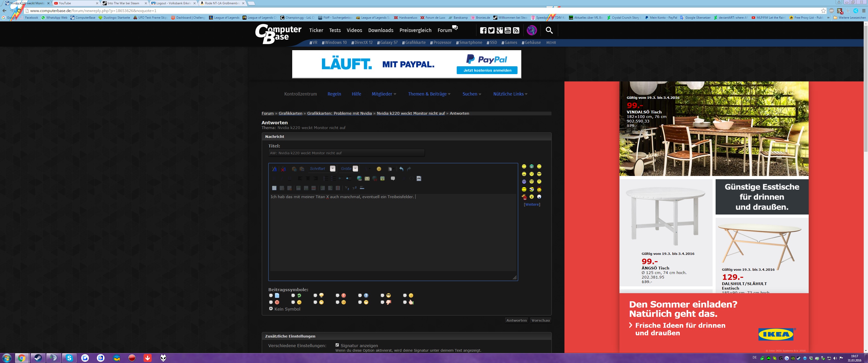Insert table with the table icon
868x363 pixels.
click(274, 188)
